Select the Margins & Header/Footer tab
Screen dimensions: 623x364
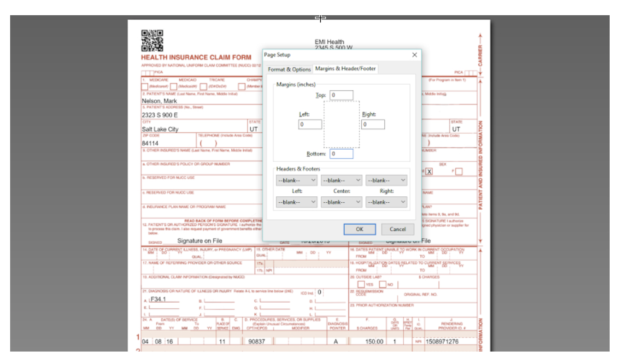pyautogui.click(x=346, y=69)
